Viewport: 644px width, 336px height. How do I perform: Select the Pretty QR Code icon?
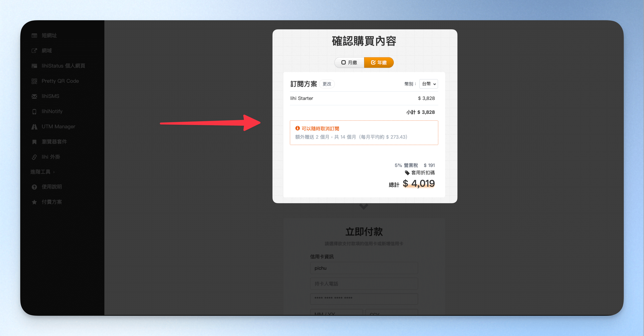click(34, 81)
